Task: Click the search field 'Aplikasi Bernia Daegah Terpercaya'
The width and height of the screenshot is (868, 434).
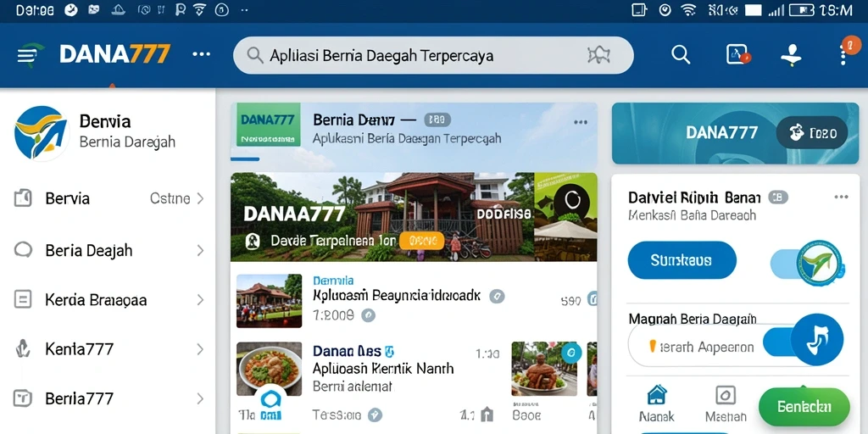Action: coord(433,55)
